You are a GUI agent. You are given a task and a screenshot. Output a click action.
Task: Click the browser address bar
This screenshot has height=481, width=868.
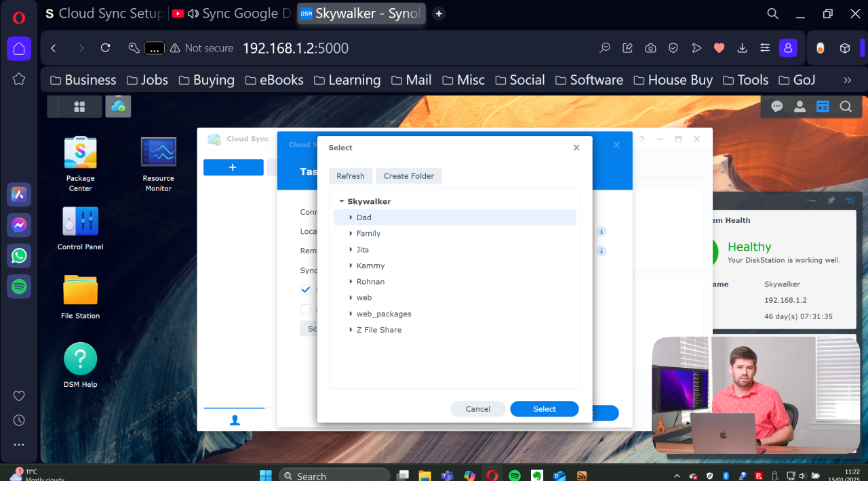pyautogui.click(x=407, y=48)
